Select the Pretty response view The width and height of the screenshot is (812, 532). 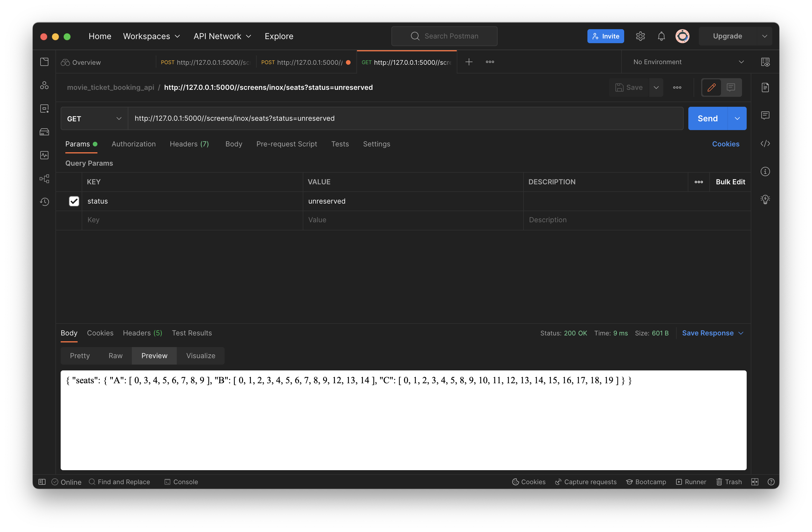click(80, 356)
